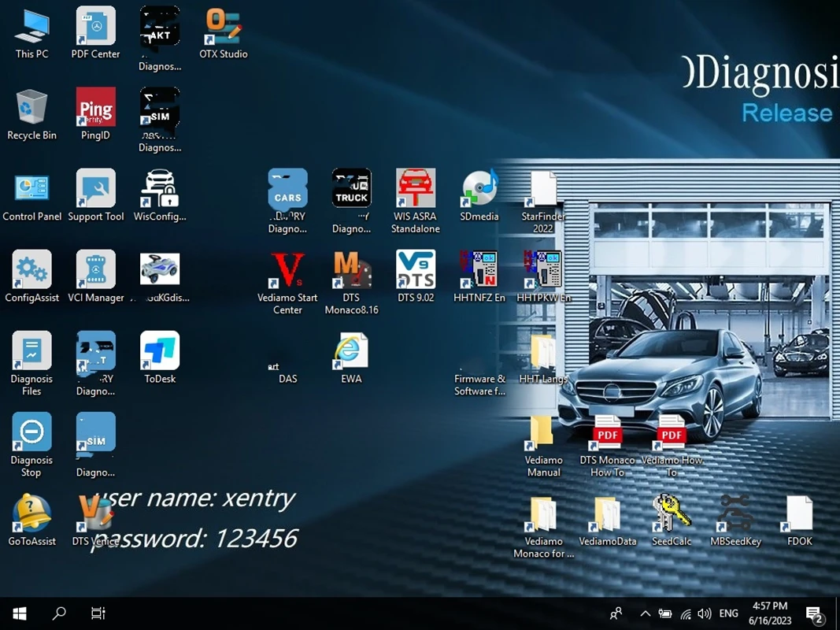The height and width of the screenshot is (630, 840).
Task: Select the SDmedia disc icon
Action: 479,190
